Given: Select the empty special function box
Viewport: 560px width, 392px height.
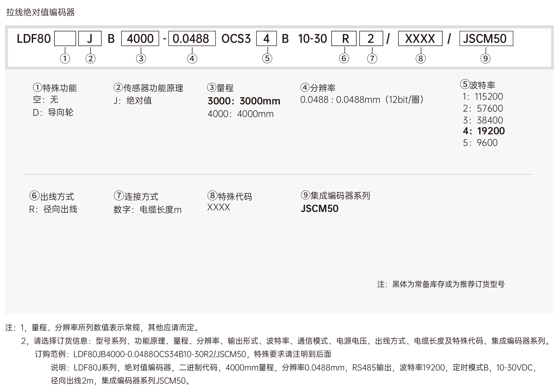Looking at the screenshot, I should coord(65,39).
